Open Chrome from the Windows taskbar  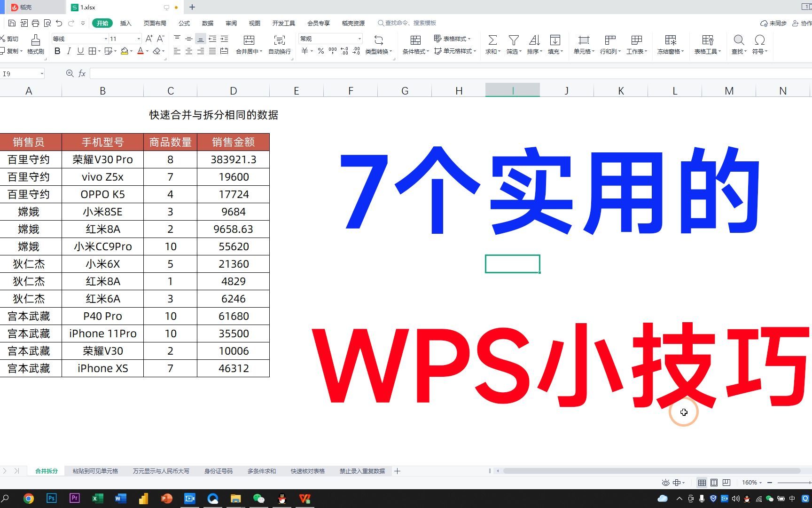coord(29,499)
